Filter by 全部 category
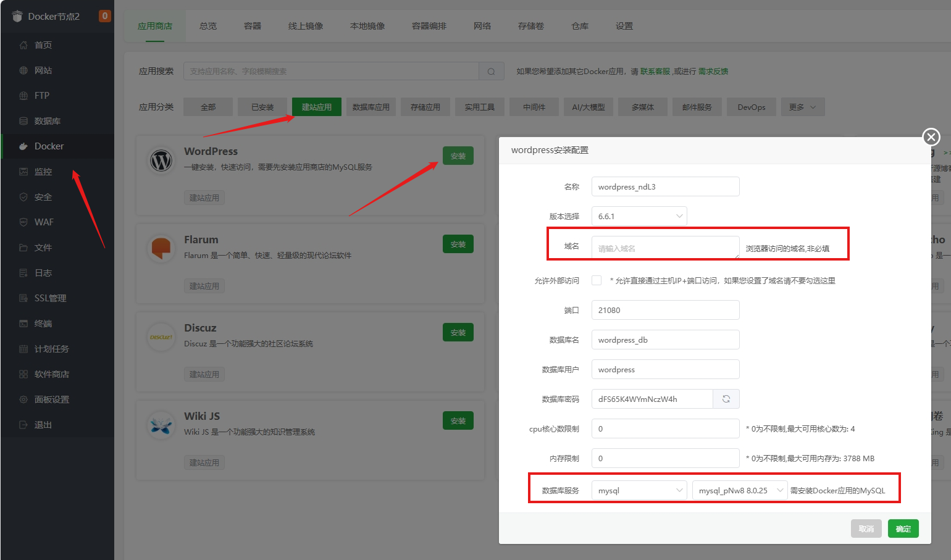951x560 pixels. pos(208,107)
